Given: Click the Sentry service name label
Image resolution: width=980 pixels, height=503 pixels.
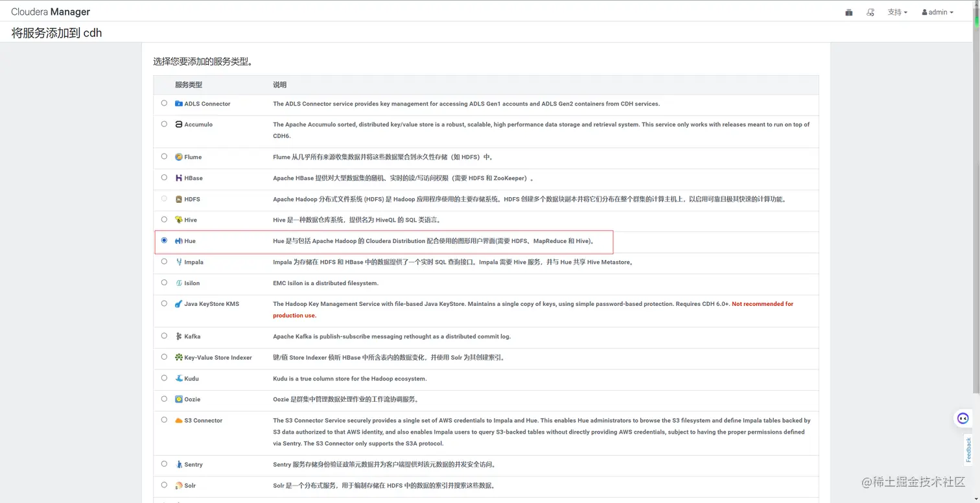Looking at the screenshot, I should (x=193, y=465).
